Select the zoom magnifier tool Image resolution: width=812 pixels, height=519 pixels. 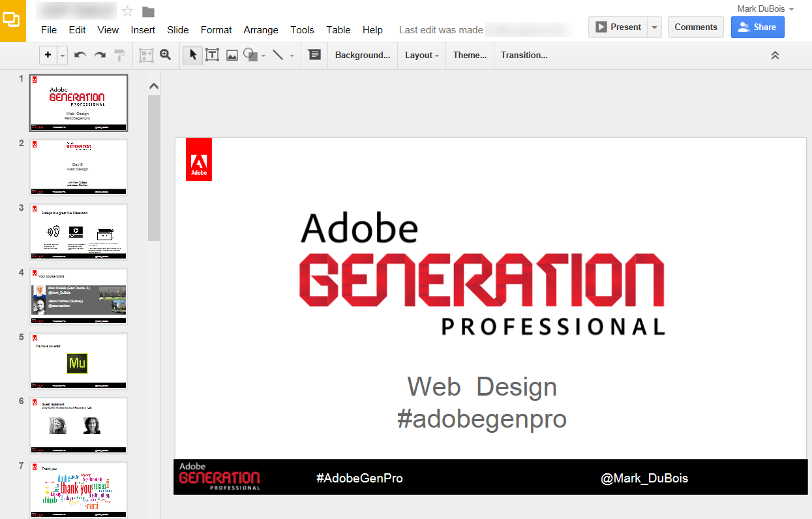tap(166, 55)
